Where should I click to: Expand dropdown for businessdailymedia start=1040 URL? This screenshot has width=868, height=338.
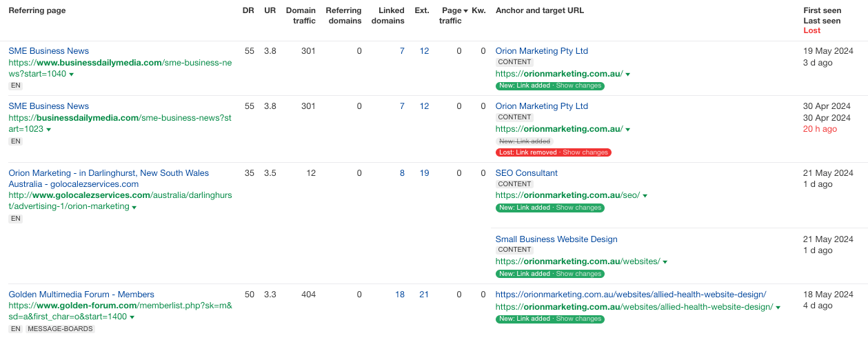71,74
